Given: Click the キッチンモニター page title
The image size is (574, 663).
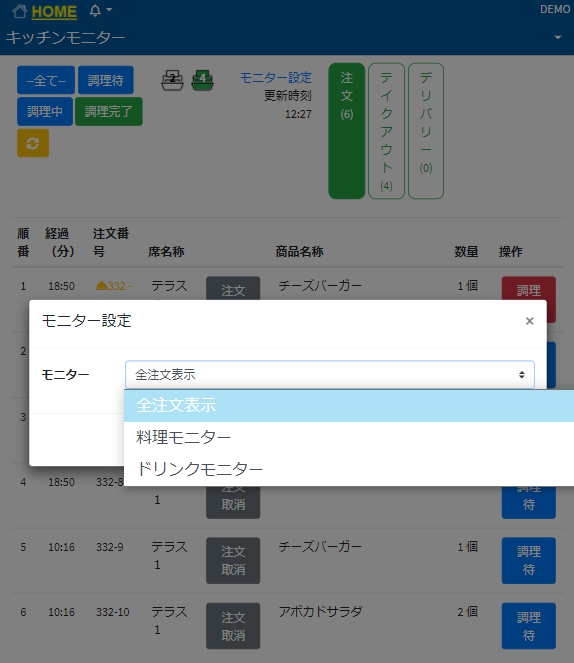Looking at the screenshot, I should point(65,38).
